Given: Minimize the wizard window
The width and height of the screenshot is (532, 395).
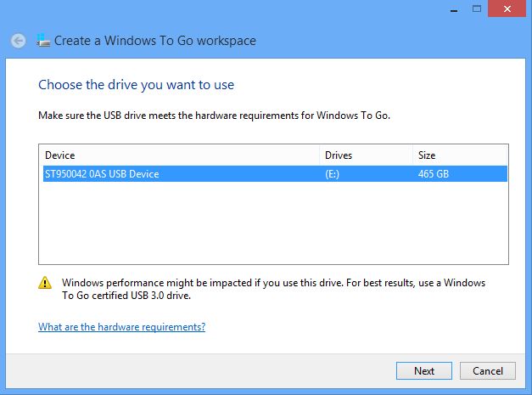Looking at the screenshot, I should tap(454, 9).
